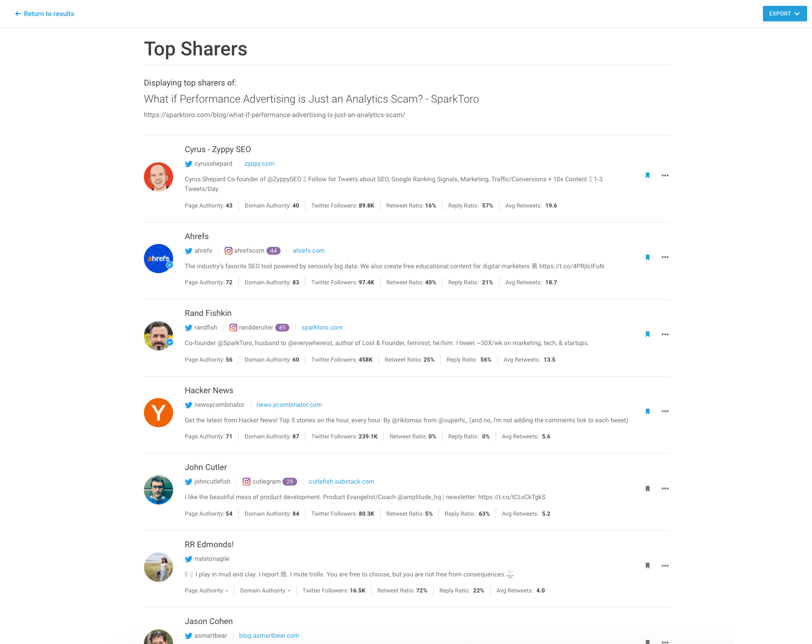Open the options menu for Jason Cohen
Image resolution: width=812 pixels, height=644 pixels.
[665, 642]
